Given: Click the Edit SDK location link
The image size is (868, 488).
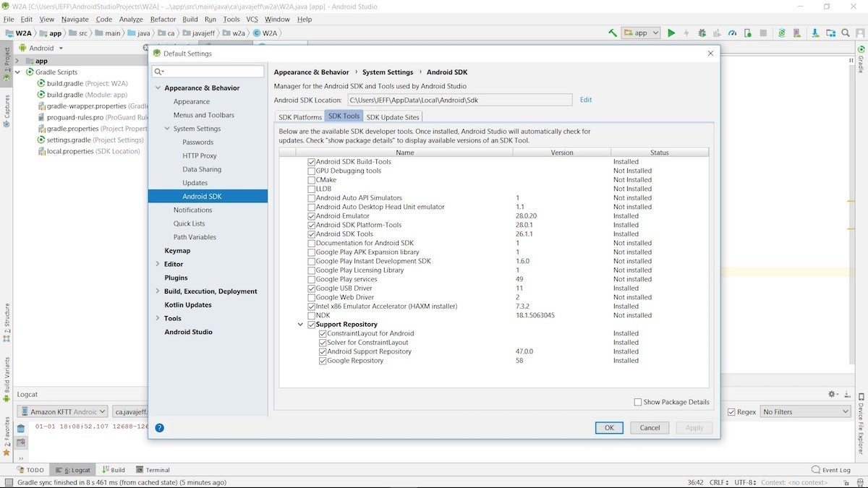Looking at the screenshot, I should (586, 100).
